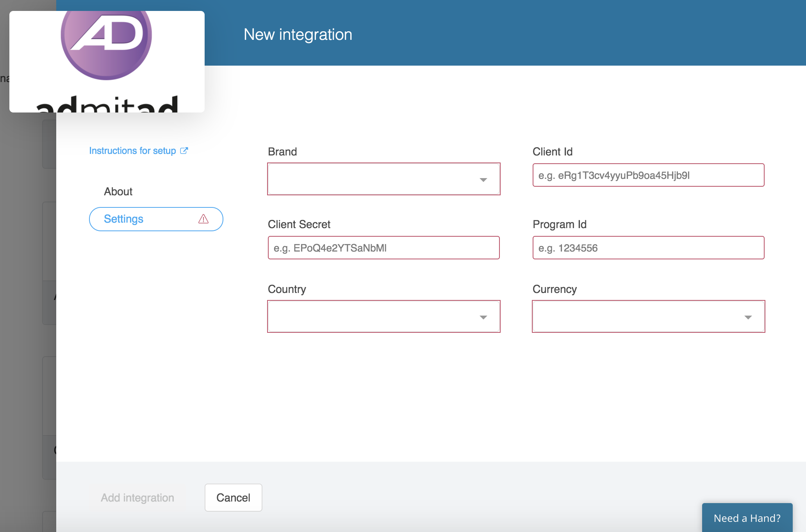Expand the Brand dropdown arrow
Image resolution: width=806 pixels, height=532 pixels.
483,180
